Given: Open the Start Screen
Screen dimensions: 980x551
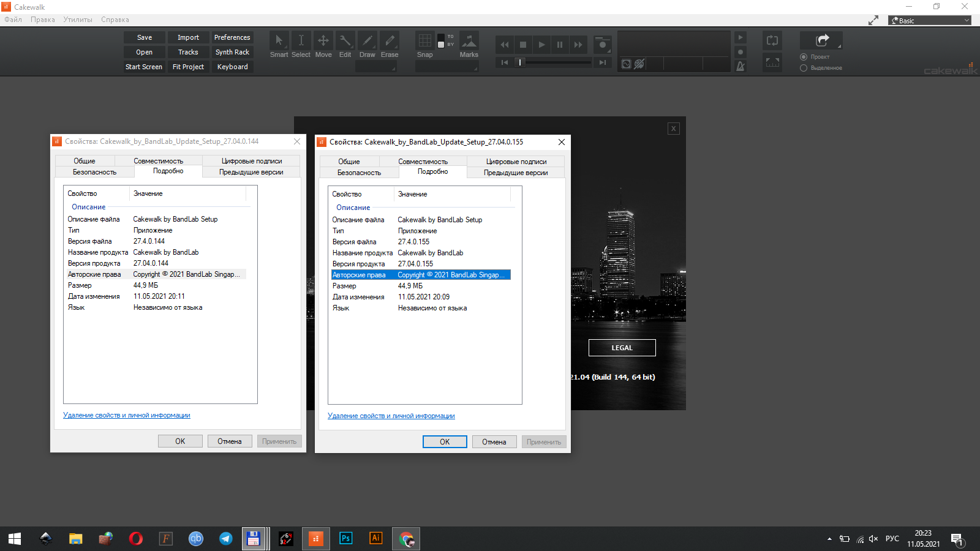Looking at the screenshot, I should (145, 67).
